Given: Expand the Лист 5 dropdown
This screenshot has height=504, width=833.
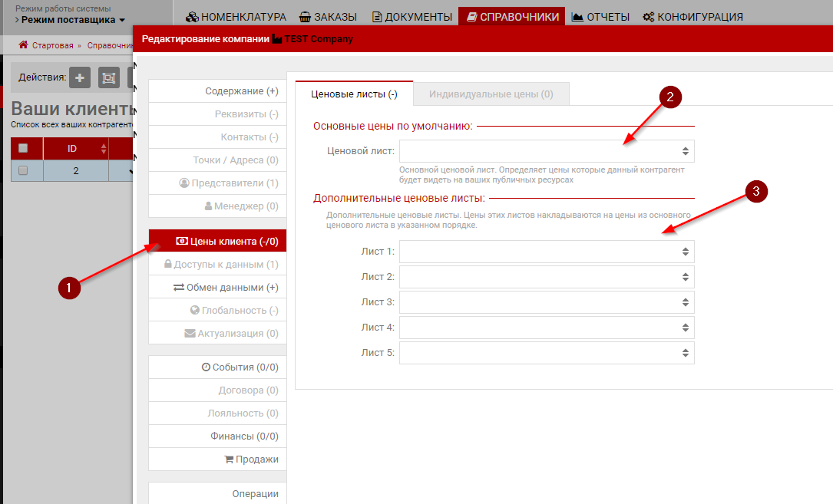Looking at the screenshot, I should pyautogui.click(x=547, y=353).
